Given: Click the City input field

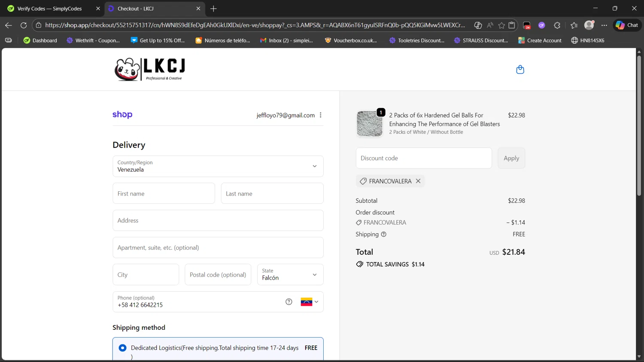Looking at the screenshot, I should 146,275.
